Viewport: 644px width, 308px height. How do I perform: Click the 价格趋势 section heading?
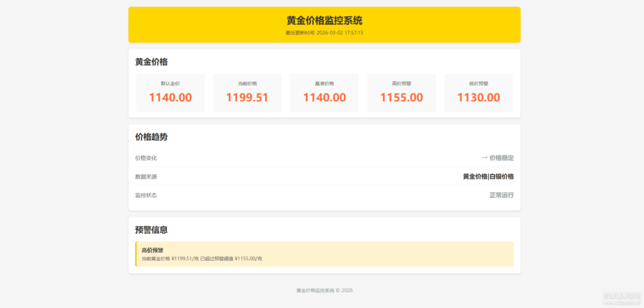point(151,136)
